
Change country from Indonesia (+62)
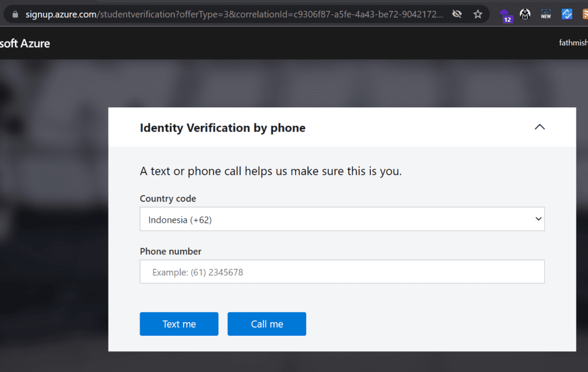point(342,219)
